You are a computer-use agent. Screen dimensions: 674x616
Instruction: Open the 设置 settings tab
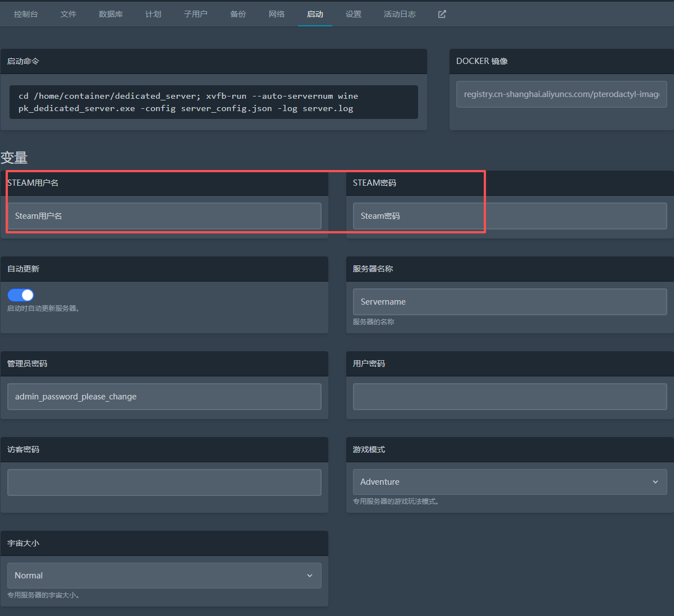(354, 14)
